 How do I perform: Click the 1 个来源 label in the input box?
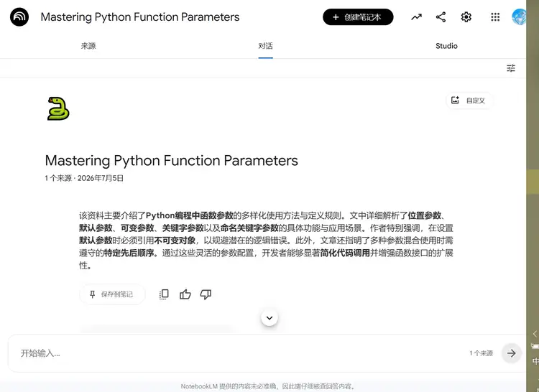tap(482, 353)
